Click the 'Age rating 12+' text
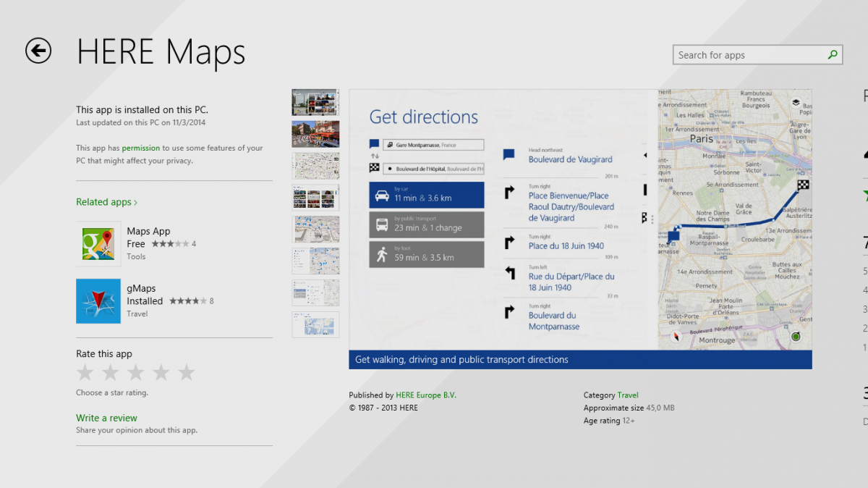Screen dimensions: 868x488 [x=609, y=421]
